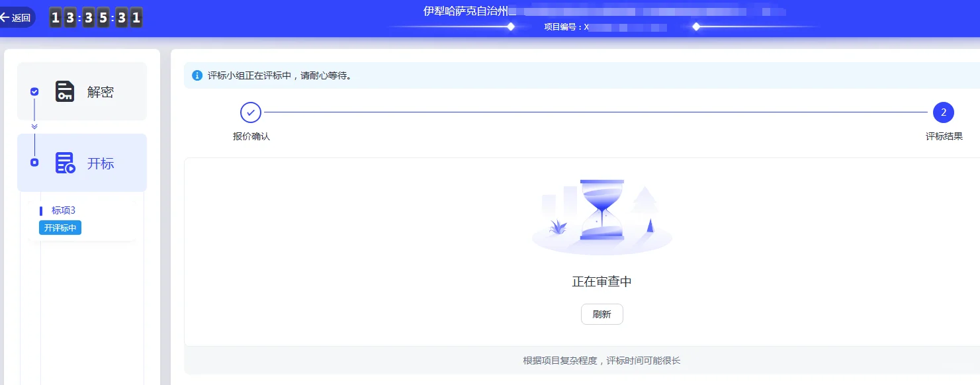The image size is (980, 385).
Task: Click the info icon in the waiting banner
Action: coord(197,75)
